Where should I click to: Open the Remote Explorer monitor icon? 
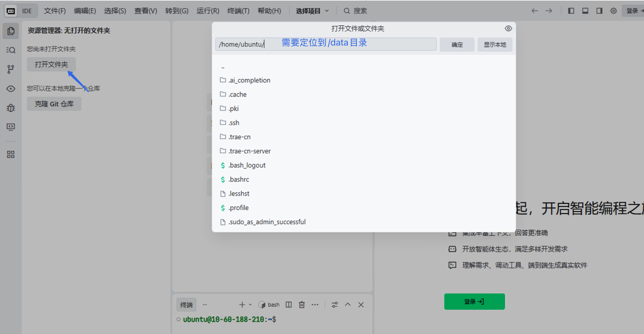click(11, 127)
